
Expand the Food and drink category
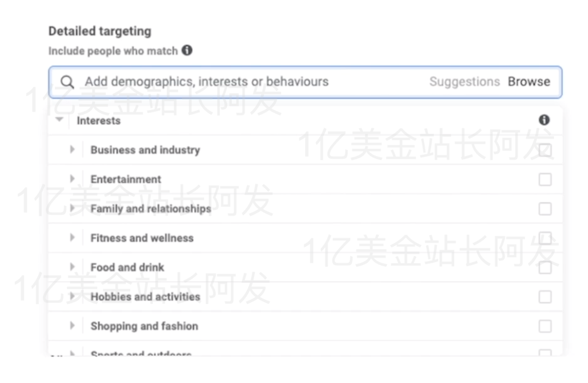tap(72, 267)
